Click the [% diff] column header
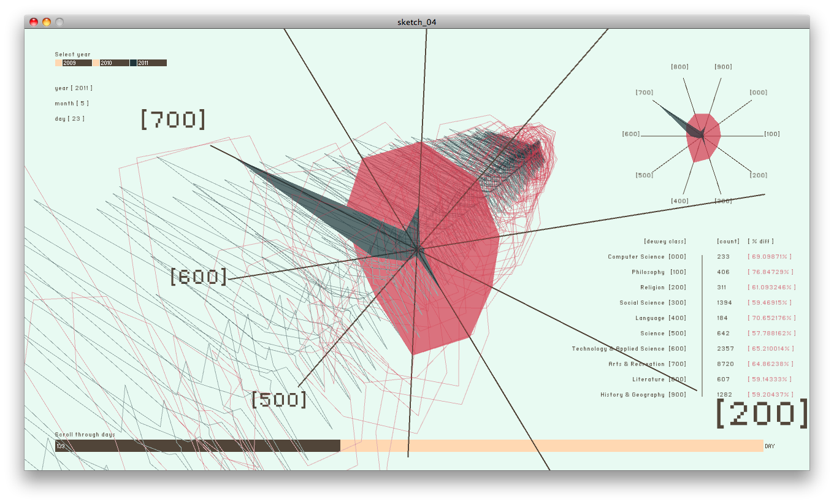834x504 pixels. [x=760, y=242]
